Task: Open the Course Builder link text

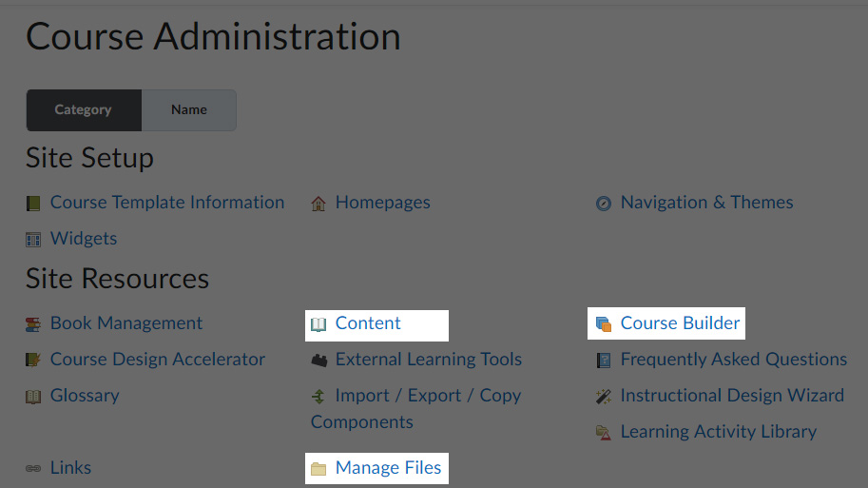Action: tap(680, 322)
